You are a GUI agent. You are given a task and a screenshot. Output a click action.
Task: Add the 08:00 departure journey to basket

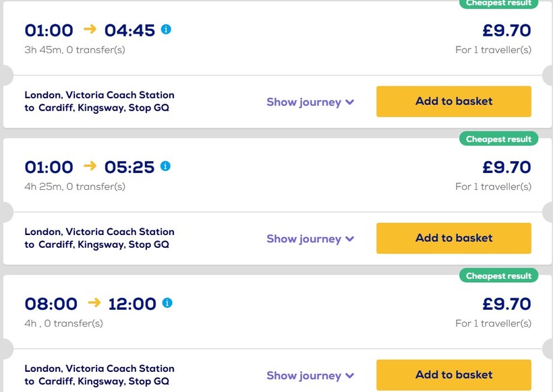coord(453,375)
